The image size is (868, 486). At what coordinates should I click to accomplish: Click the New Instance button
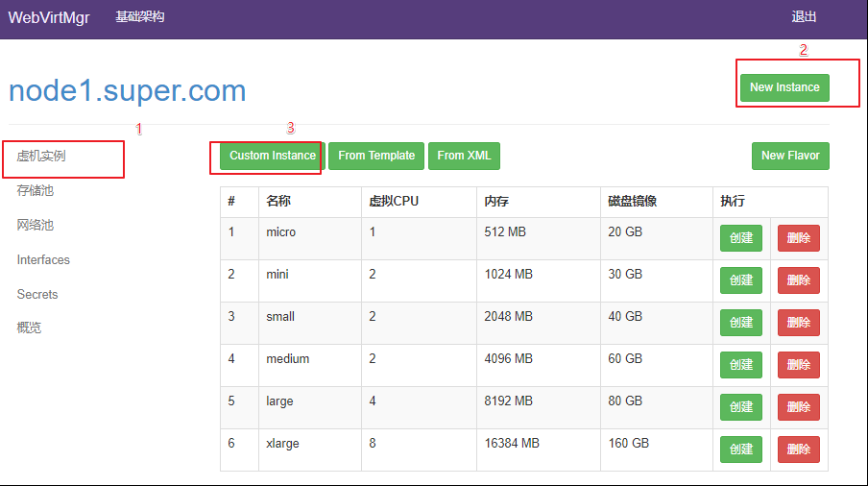[784, 87]
